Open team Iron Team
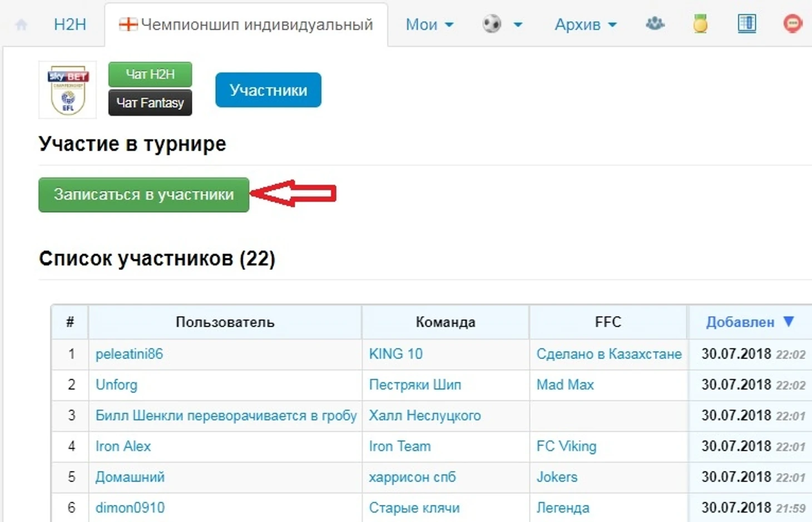 click(400, 446)
